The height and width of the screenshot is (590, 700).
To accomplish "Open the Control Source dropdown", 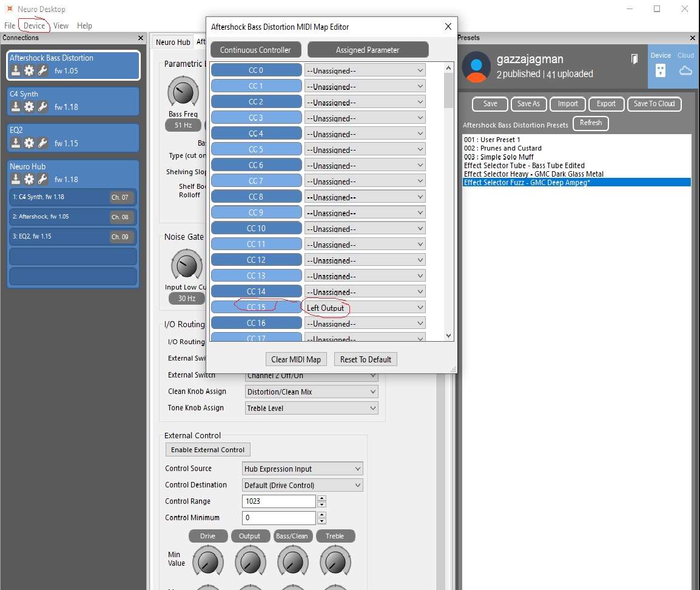I will [302, 469].
